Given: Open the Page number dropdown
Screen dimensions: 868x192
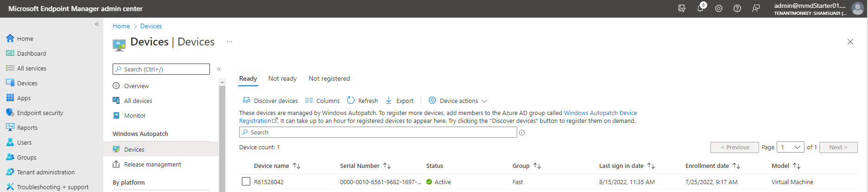Looking at the screenshot, I should coord(791,147).
